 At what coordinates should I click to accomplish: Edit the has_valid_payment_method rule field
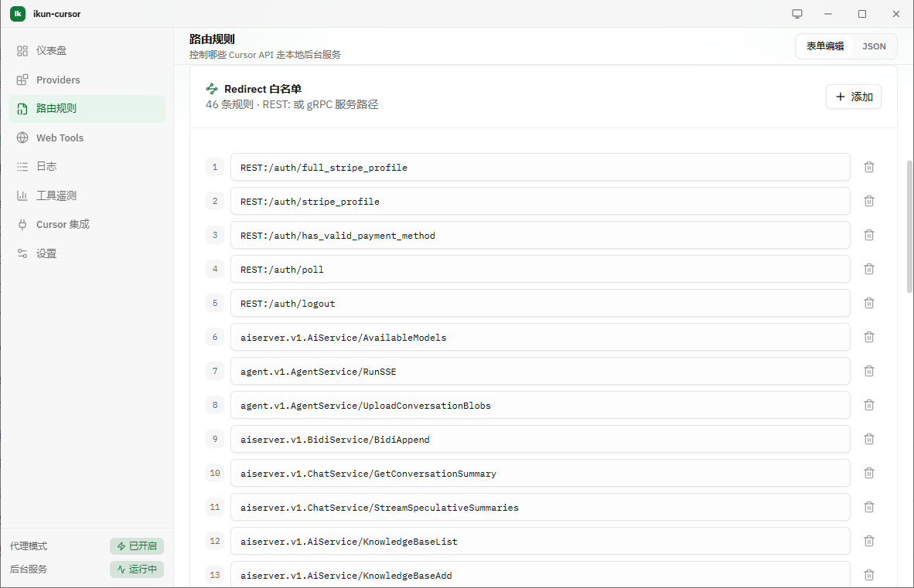pyautogui.click(x=540, y=235)
